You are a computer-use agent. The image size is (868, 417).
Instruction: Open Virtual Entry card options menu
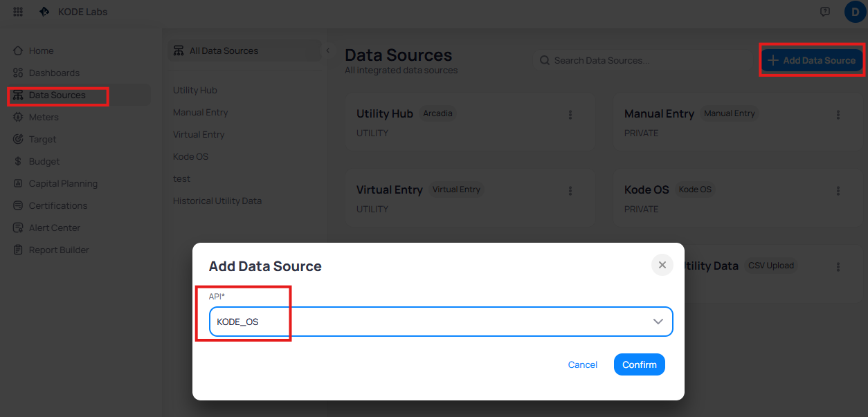(570, 191)
